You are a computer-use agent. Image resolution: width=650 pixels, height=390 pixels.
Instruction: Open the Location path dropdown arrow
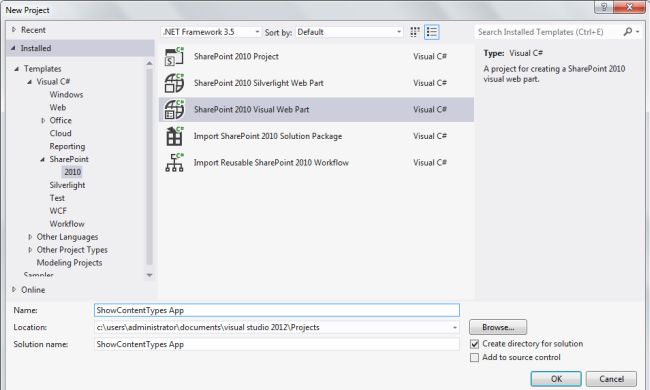pos(454,327)
